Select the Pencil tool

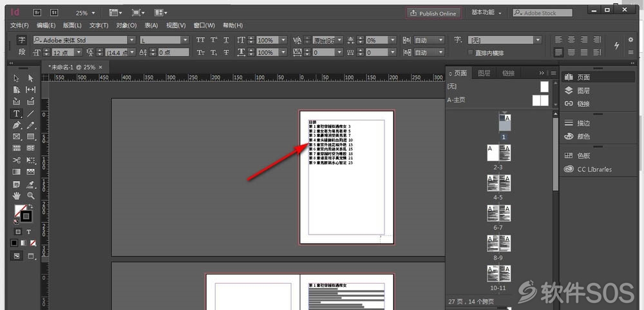pos(30,125)
